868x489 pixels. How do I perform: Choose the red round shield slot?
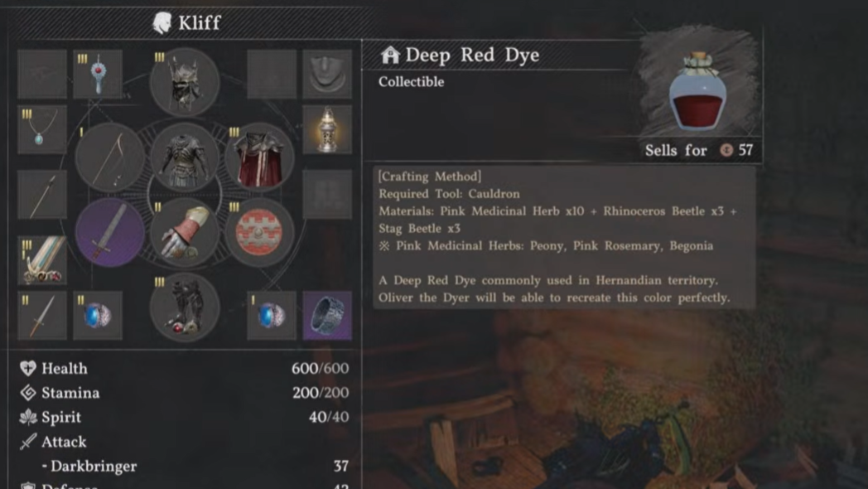(259, 233)
